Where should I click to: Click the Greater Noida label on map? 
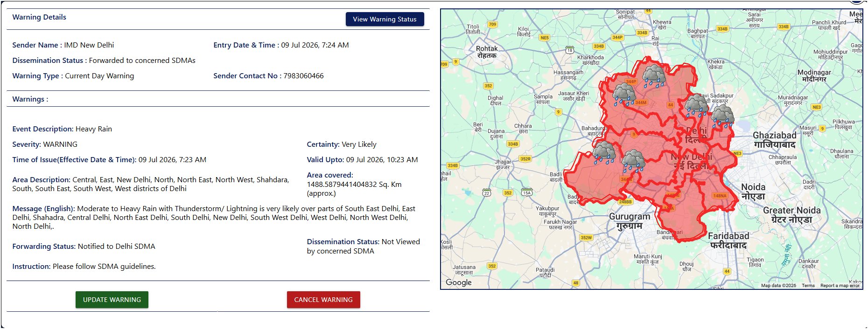[792, 215]
